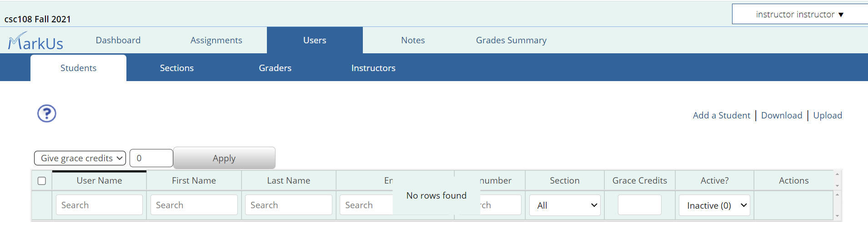
Task: Open the instructor instructor user dropdown
Action: pyautogui.click(x=800, y=14)
